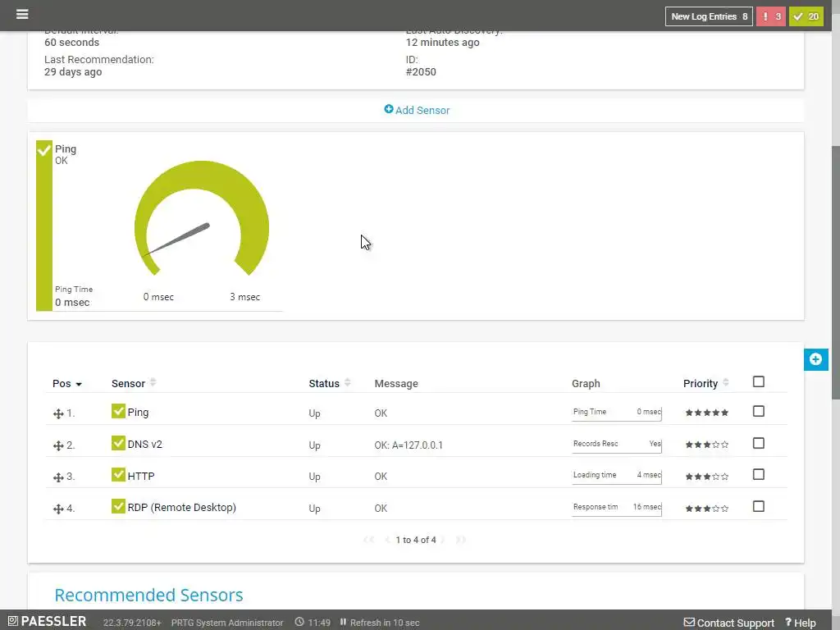
Task: Click the Help question mark icon
Action: point(788,623)
